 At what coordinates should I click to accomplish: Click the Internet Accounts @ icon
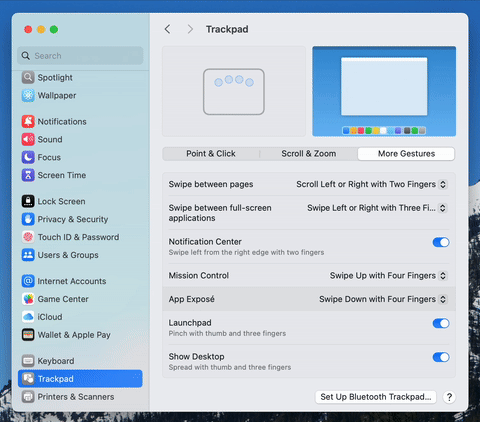[28, 281]
